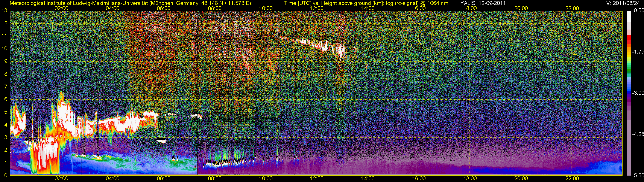Click the 22:00 label on the top time axis
This screenshot has height=182, width=644.
pyautogui.click(x=572, y=8)
